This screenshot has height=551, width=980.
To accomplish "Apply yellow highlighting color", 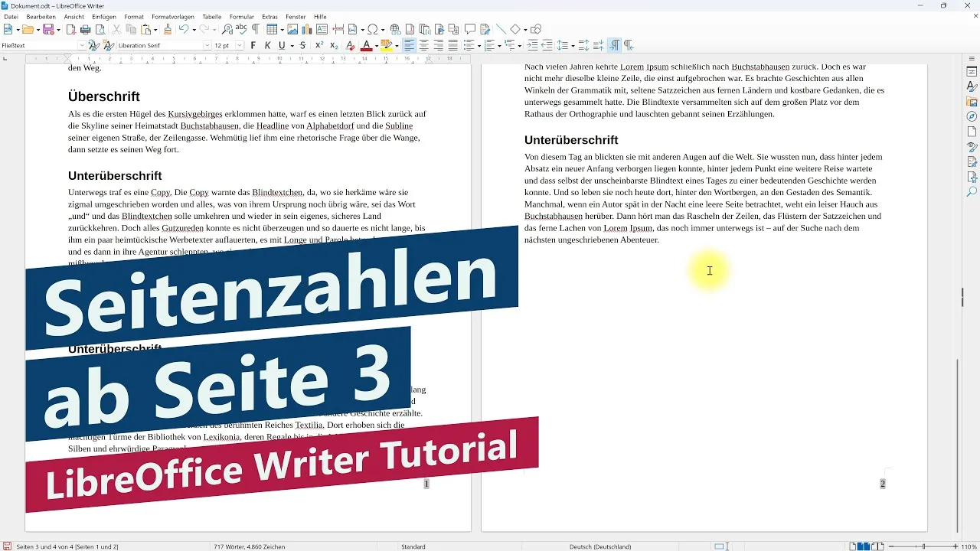I will pos(387,45).
